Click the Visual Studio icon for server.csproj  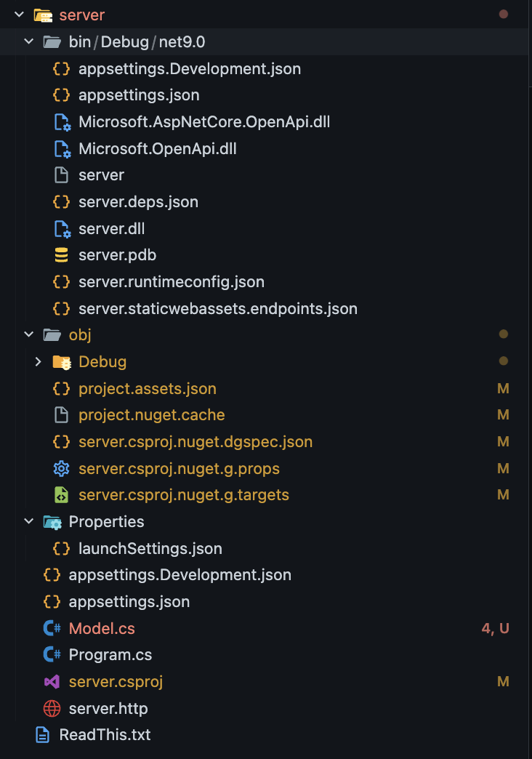pos(52,682)
